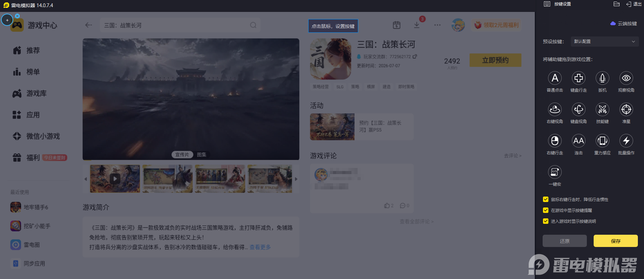This screenshot has width=644, height=279.
Task: Open 应用 apps in sidebar
Action: click(x=27, y=115)
